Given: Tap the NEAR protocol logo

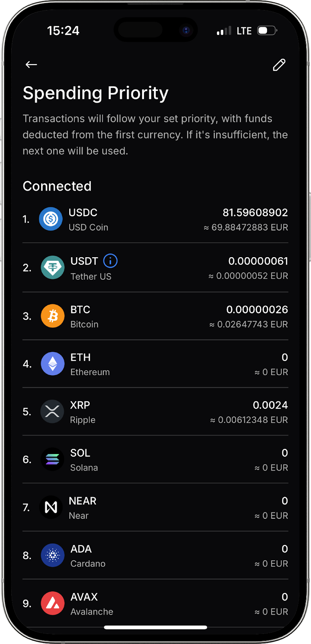Looking at the screenshot, I should coord(51,507).
